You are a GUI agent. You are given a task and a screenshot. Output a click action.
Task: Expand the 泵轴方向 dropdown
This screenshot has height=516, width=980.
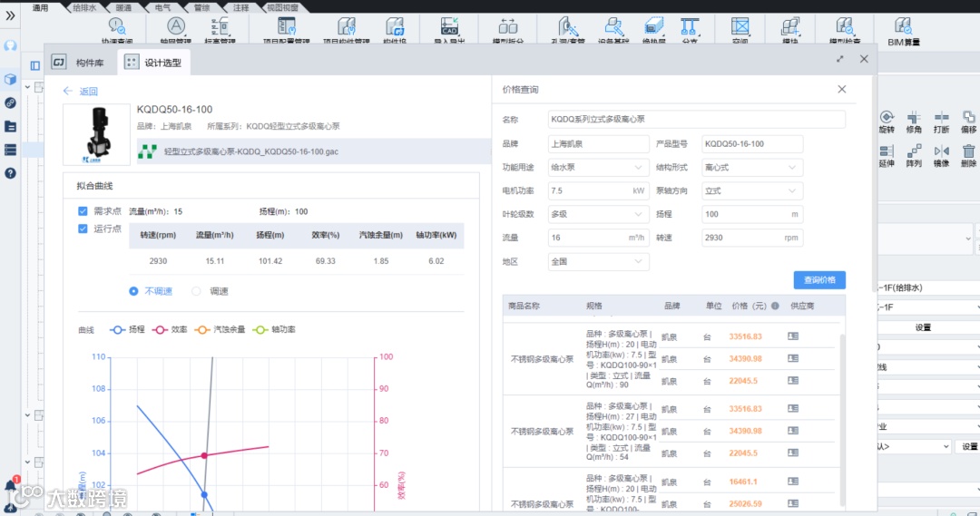point(752,190)
